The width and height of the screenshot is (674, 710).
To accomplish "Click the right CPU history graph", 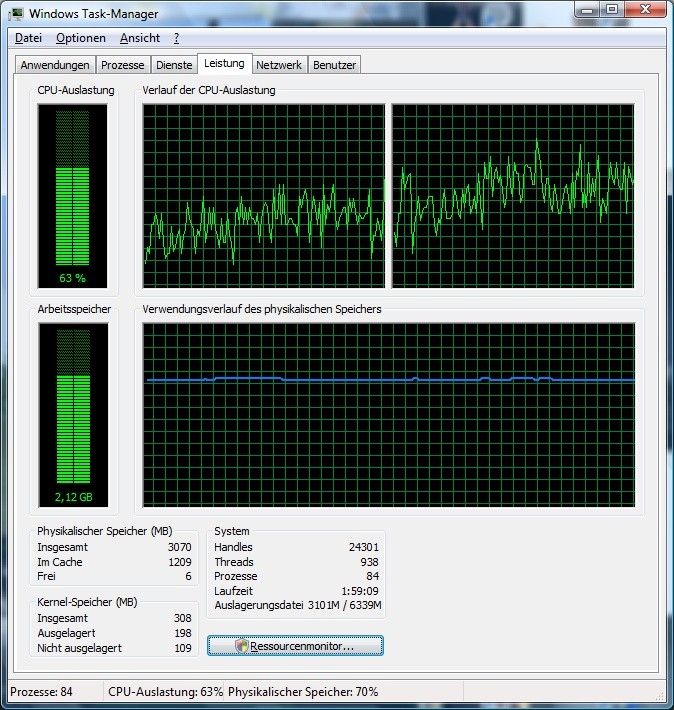I will pos(513,196).
